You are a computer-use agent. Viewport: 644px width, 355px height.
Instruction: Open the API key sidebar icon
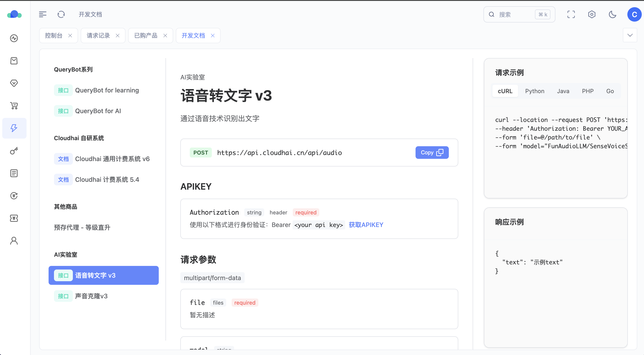click(x=14, y=151)
